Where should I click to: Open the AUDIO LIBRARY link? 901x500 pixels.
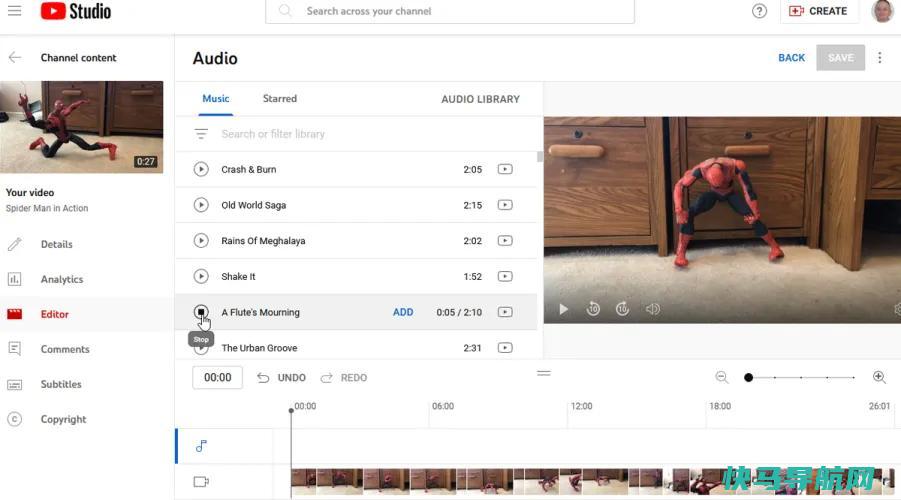(480, 99)
